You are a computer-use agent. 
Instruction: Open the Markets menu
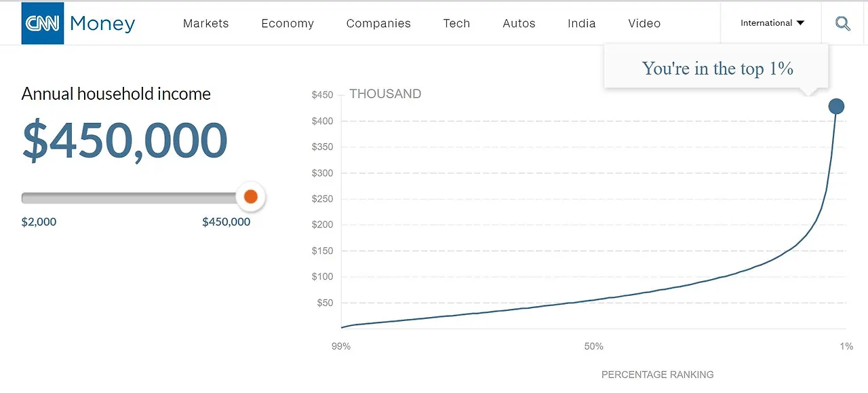click(205, 24)
